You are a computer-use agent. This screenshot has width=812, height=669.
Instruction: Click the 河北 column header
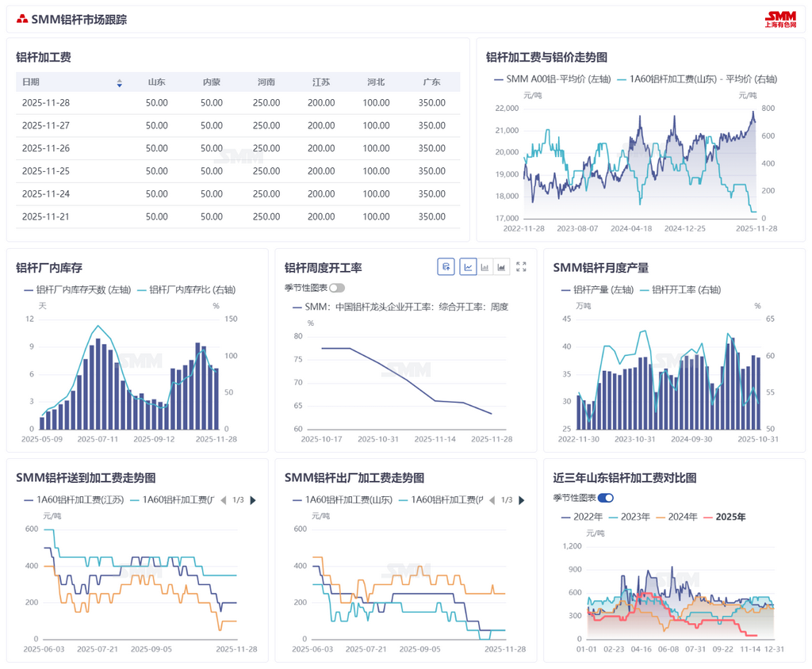(376, 82)
